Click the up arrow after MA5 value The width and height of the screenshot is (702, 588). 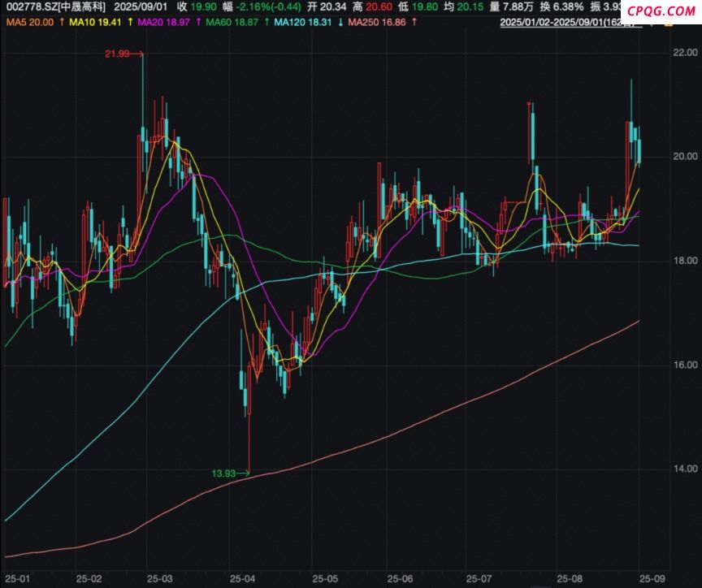click(62, 22)
